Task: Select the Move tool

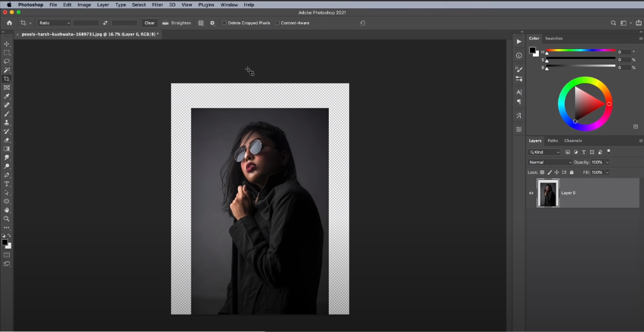Action: point(7,44)
